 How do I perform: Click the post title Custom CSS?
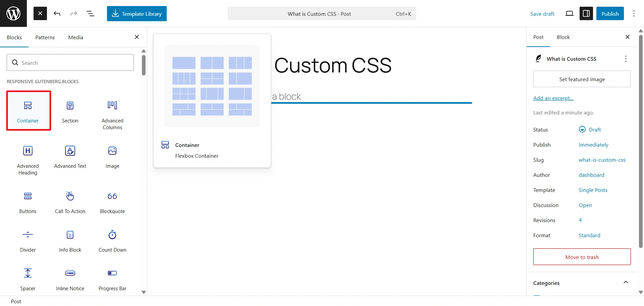pyautogui.click(x=333, y=65)
